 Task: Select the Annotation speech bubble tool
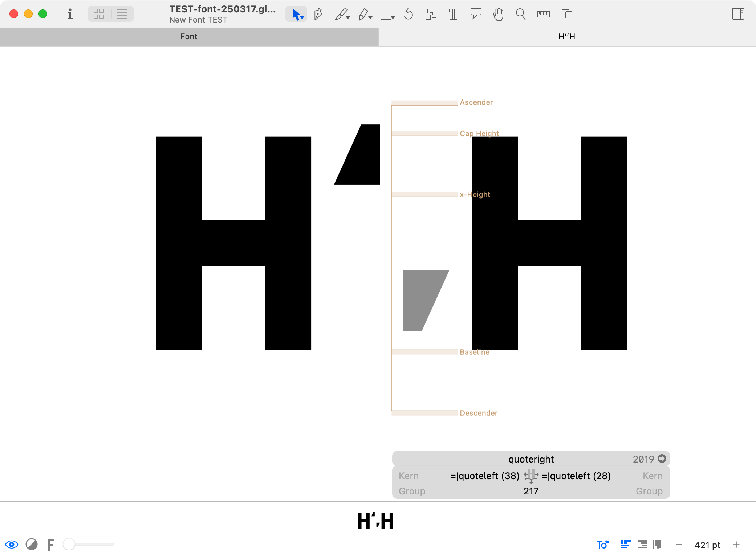click(476, 14)
